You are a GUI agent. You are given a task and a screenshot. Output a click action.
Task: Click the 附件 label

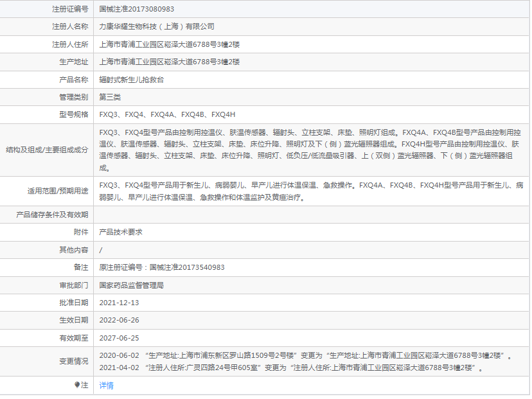coord(81,232)
